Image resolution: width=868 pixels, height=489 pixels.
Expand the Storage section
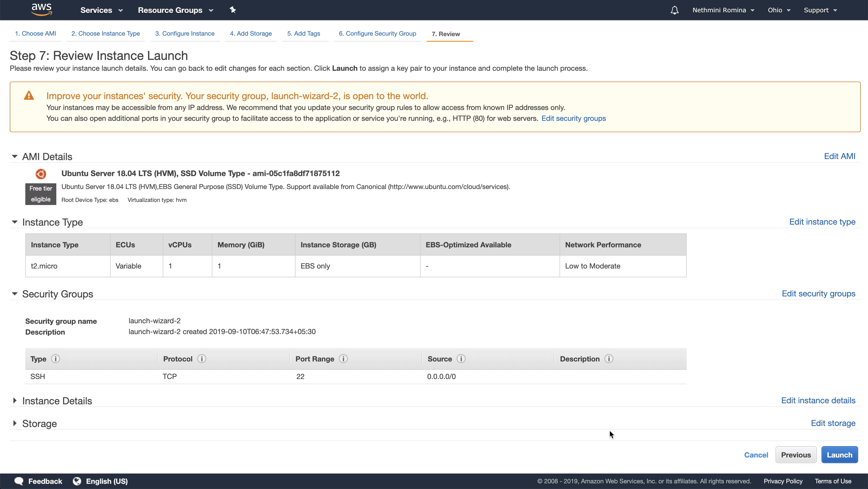click(14, 423)
